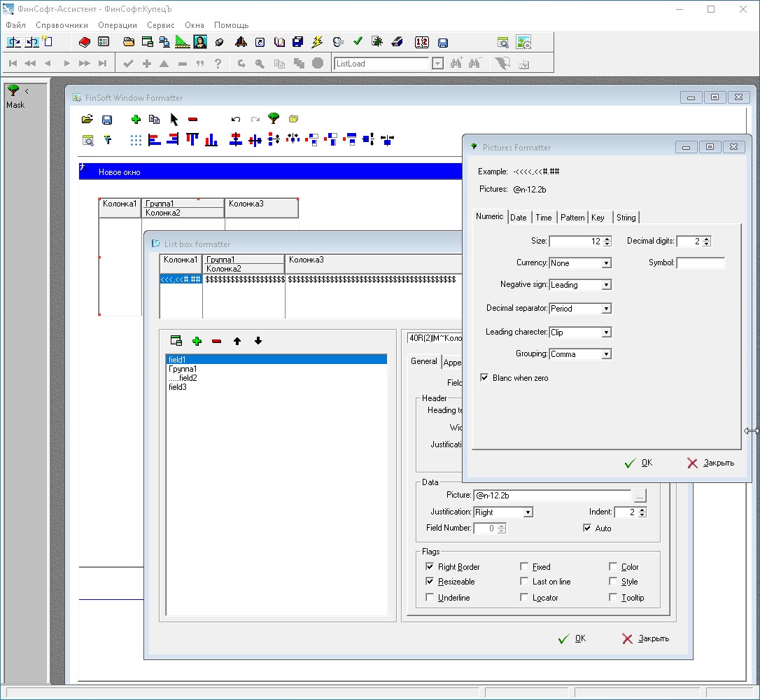Switch to the Date tab in Pictures Formatter

[519, 218]
